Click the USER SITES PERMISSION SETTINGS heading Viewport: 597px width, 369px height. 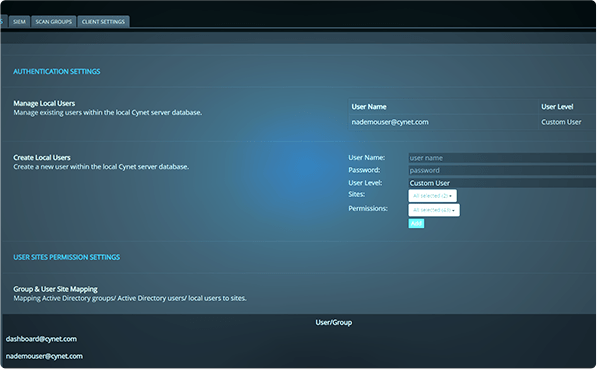(67, 257)
